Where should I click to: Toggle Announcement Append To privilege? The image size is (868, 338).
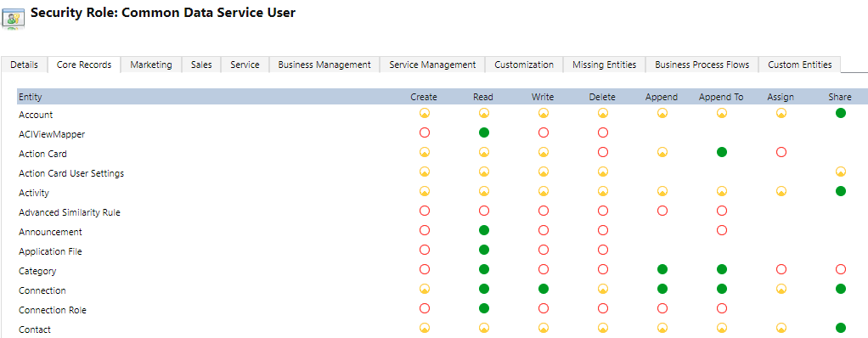[x=721, y=230]
